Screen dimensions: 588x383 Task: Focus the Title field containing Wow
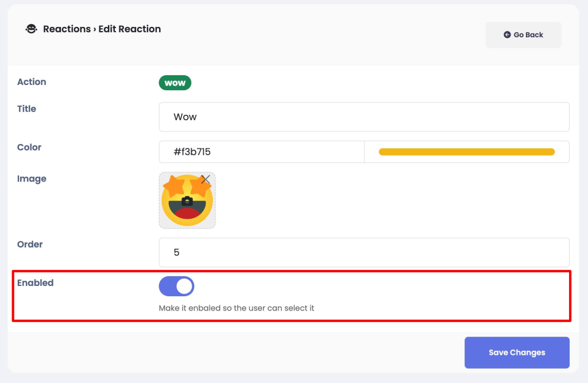coord(363,117)
